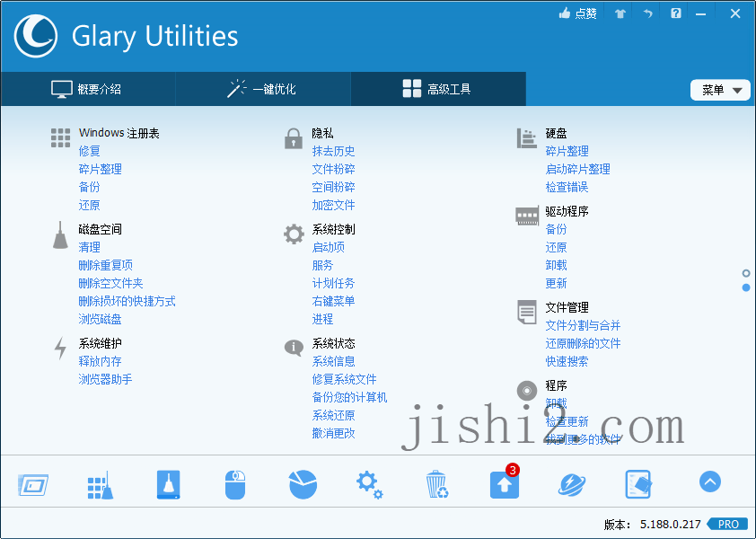
Task: Open 文件分割与合并 link
Action: (x=583, y=325)
